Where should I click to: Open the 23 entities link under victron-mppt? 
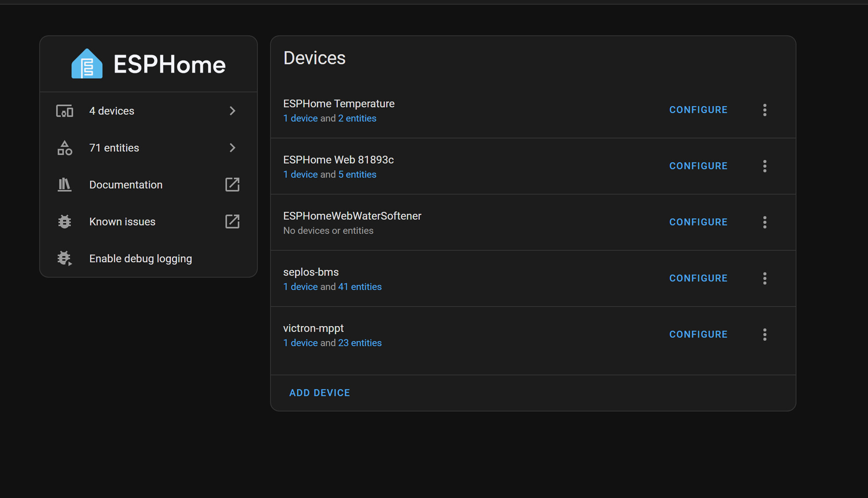pos(360,343)
